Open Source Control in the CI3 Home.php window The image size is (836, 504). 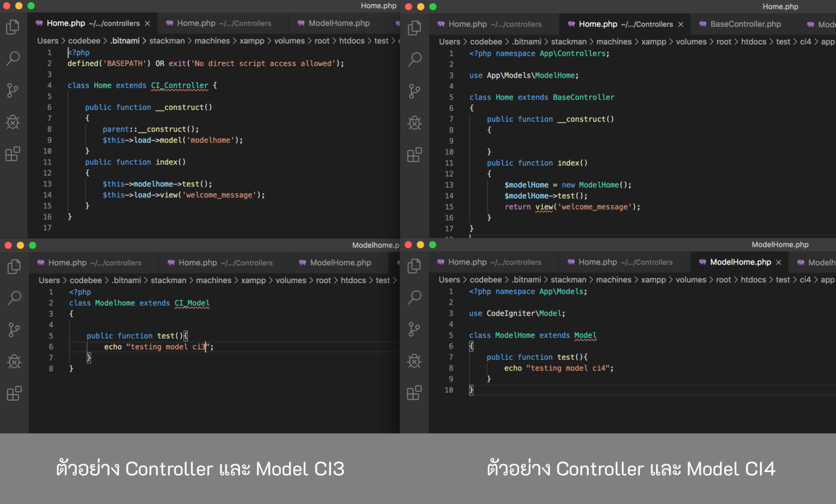(x=13, y=90)
